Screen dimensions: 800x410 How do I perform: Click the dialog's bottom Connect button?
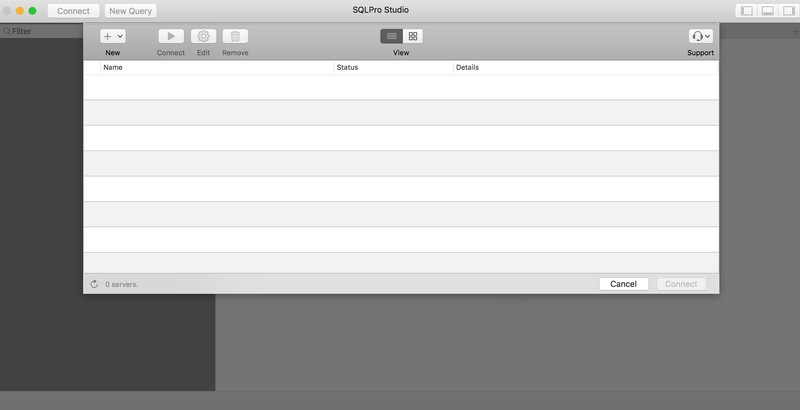pyautogui.click(x=681, y=284)
